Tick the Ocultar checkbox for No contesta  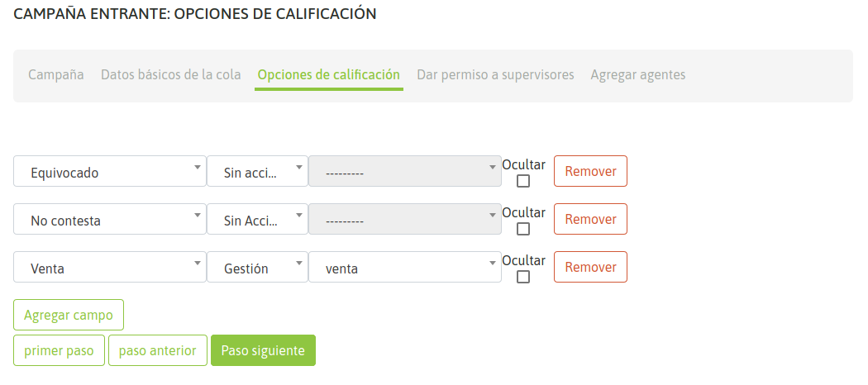coord(523,230)
